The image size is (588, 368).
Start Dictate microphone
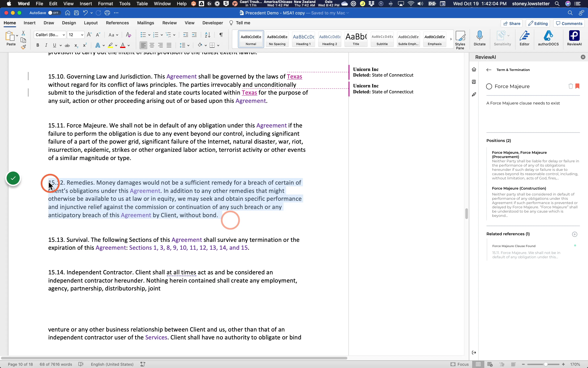(479, 38)
